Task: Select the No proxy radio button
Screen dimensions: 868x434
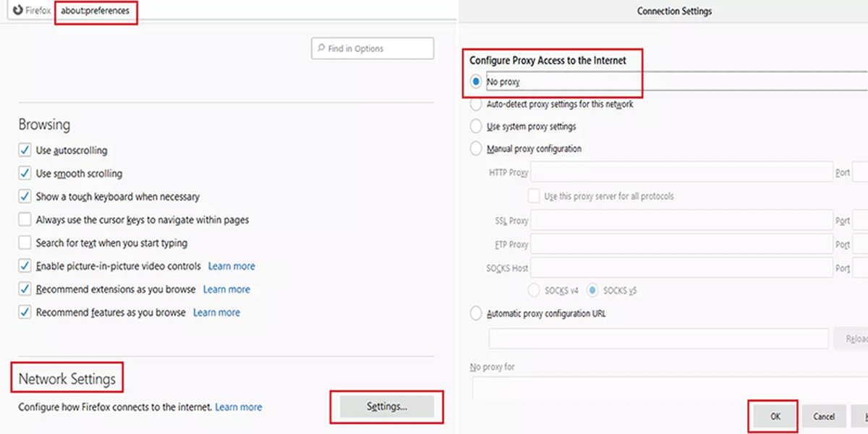Action: point(476,82)
